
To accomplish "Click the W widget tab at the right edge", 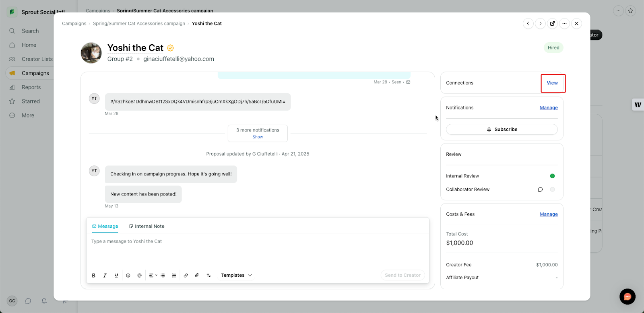I will (x=638, y=105).
